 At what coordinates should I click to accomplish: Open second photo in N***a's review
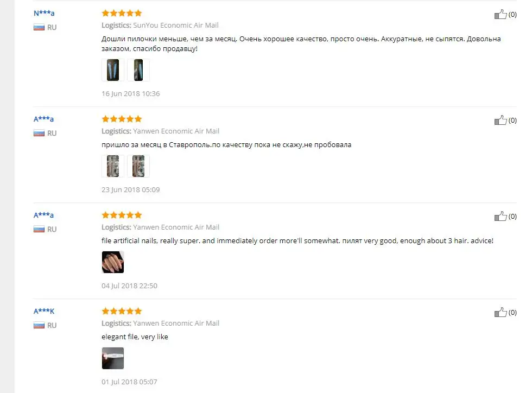pos(138,70)
